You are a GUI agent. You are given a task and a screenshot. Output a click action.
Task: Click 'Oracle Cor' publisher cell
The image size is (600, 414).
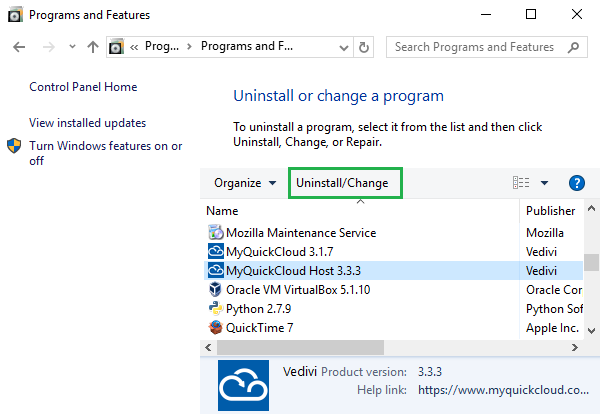554,290
